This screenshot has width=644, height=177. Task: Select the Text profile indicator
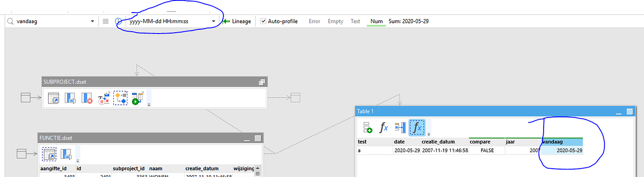point(356,21)
